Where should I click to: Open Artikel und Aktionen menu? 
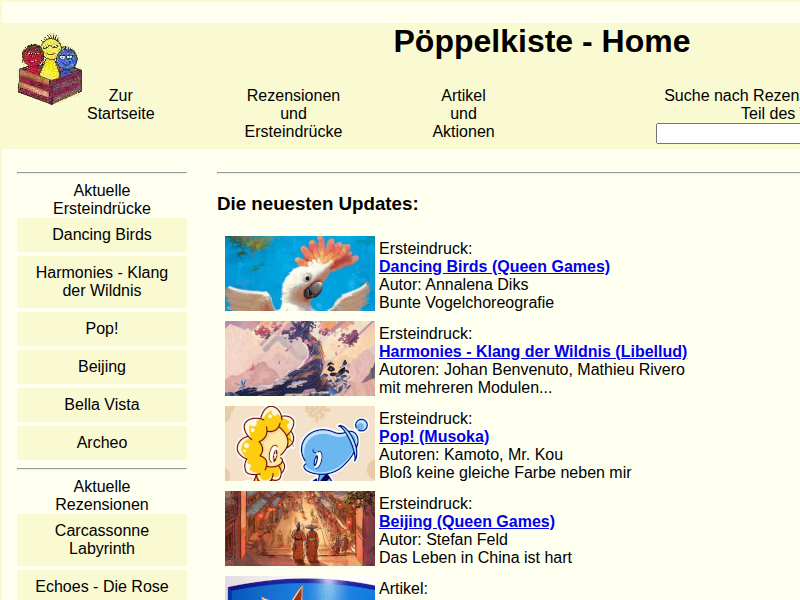463,113
